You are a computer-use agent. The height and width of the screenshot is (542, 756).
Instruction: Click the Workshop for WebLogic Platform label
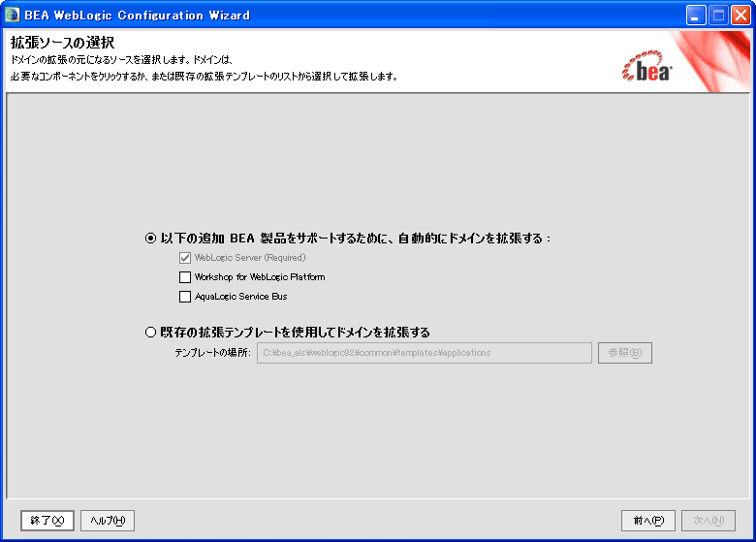[260, 277]
